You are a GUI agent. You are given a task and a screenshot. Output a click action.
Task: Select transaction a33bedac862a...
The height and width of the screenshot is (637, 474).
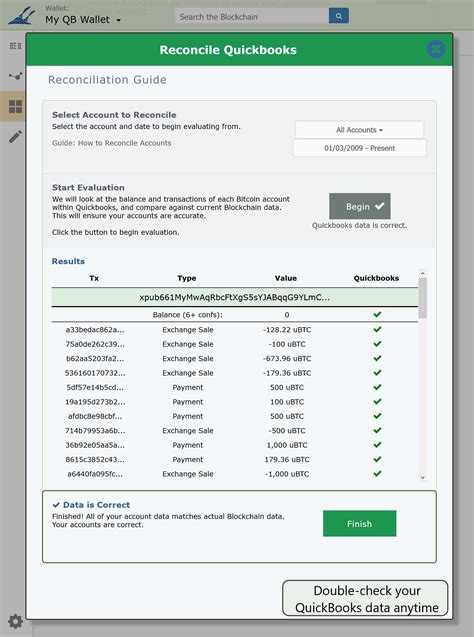click(x=95, y=330)
